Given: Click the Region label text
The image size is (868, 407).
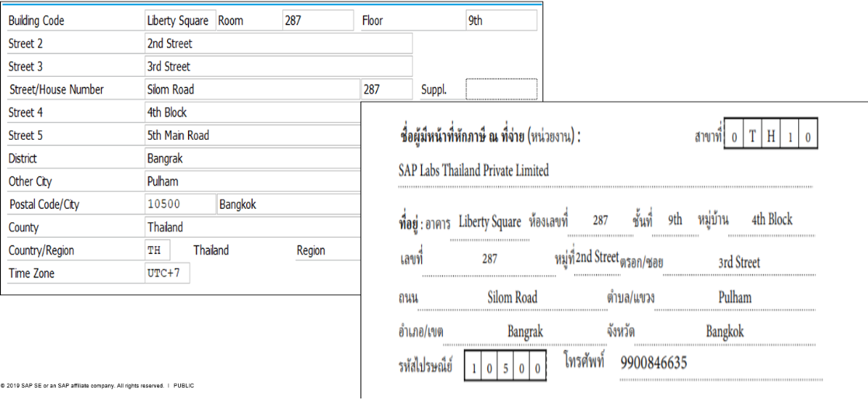Looking at the screenshot, I should 311,251.
